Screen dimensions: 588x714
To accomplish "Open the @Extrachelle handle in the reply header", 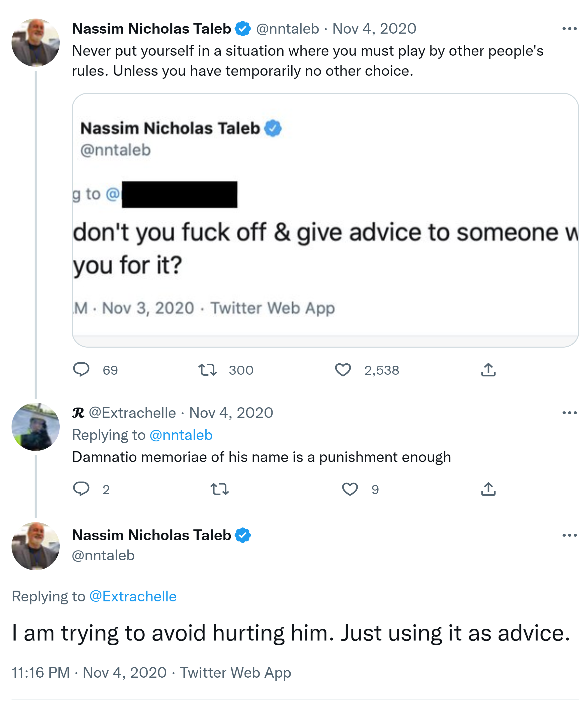I will [132, 413].
